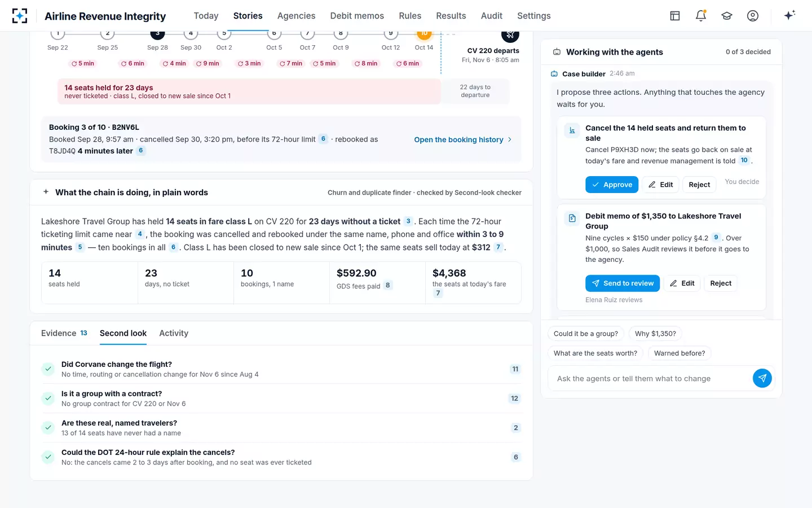Open the user profile icon
The height and width of the screenshot is (508, 812).
point(753,16)
